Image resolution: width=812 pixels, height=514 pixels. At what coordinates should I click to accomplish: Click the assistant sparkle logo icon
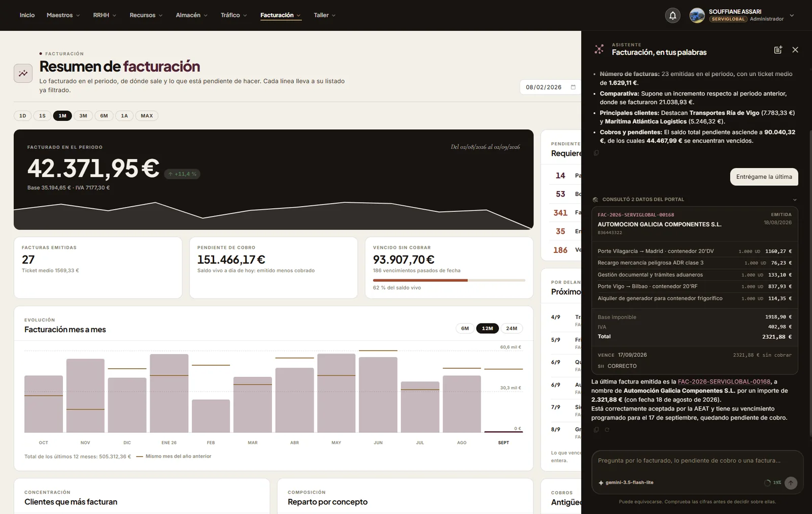coord(599,49)
